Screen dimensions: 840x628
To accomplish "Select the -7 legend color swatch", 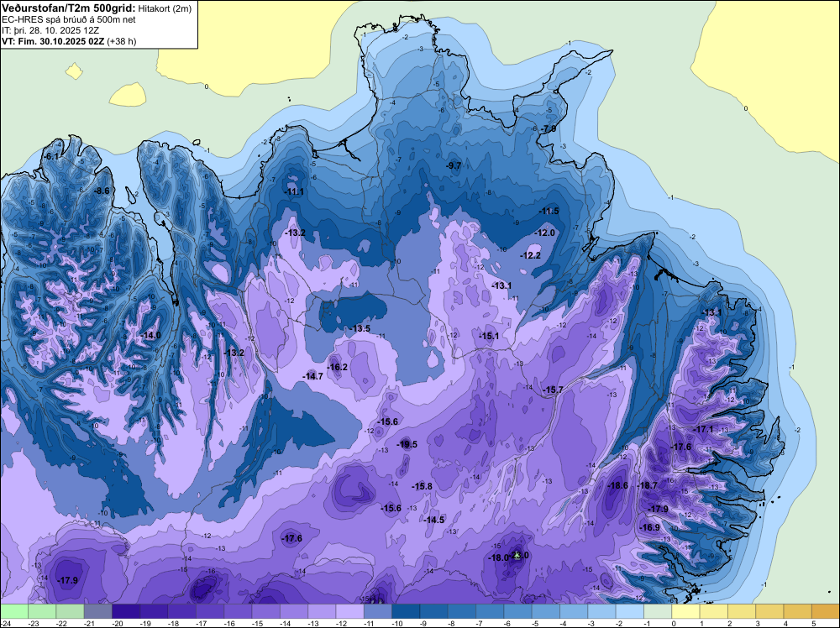I will (490, 611).
